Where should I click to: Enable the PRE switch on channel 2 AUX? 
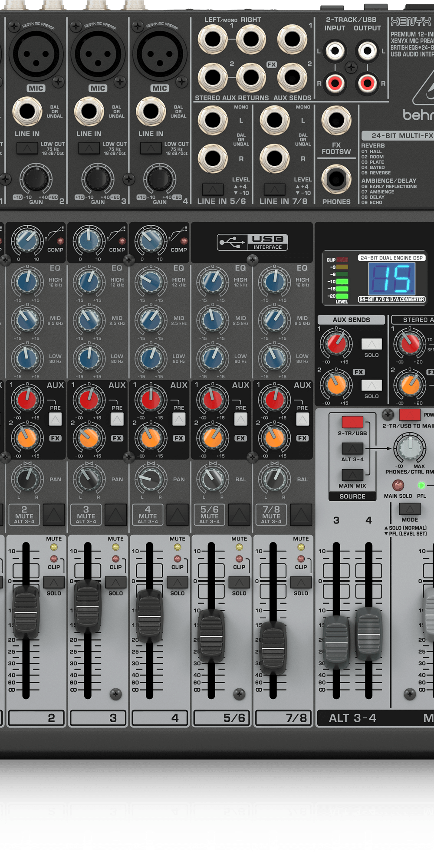[x=55, y=419]
